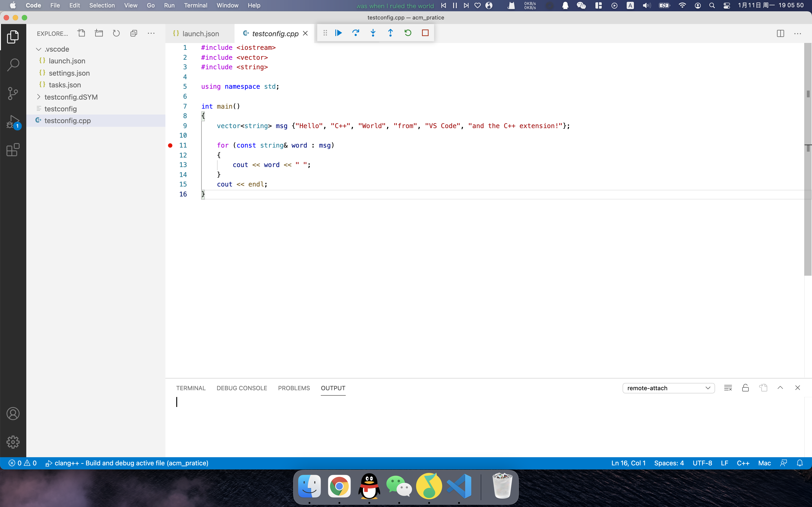Viewport: 812px width, 507px height.
Task: Toggle the breakpoint on line 11
Action: click(x=170, y=145)
